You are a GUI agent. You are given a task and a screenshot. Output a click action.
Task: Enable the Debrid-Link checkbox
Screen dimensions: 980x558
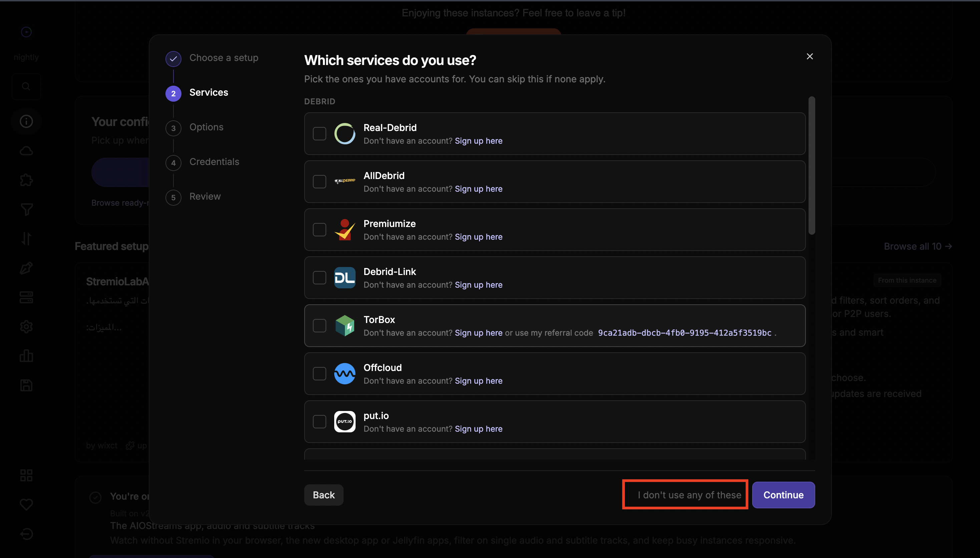point(319,277)
